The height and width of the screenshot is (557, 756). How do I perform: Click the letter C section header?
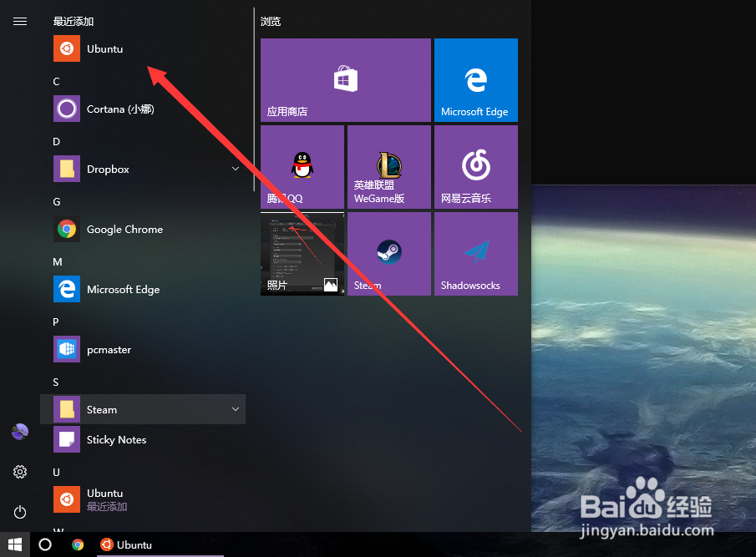click(57, 82)
